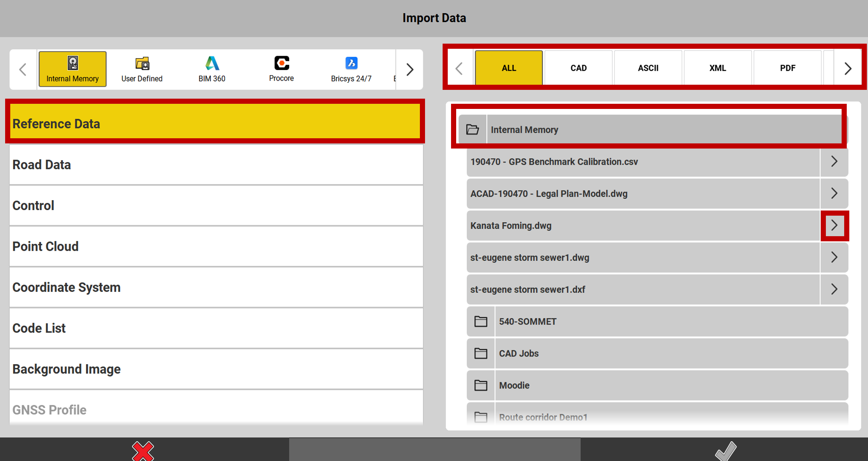Screen dimensions: 868x461
Task: Choose the User Defined source icon
Action: (x=142, y=69)
